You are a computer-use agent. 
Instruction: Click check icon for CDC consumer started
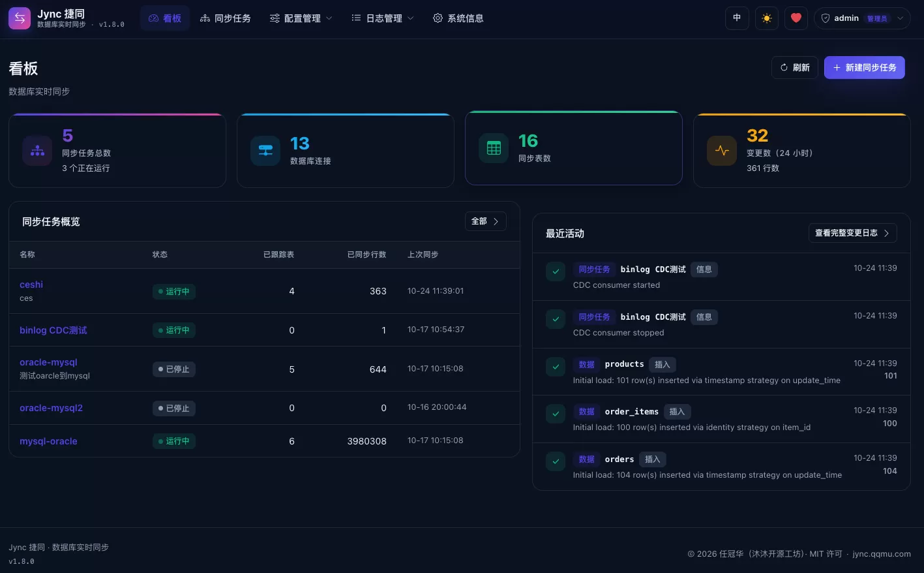(556, 271)
